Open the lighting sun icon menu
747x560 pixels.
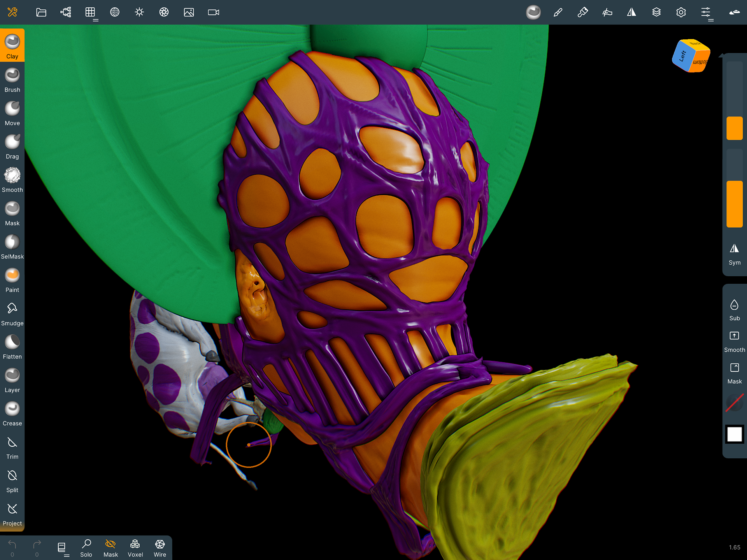(139, 12)
